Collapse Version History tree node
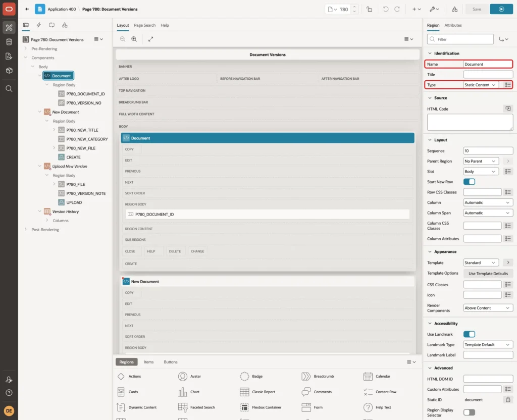Image resolution: width=517 pixels, height=420 pixels. click(39, 212)
